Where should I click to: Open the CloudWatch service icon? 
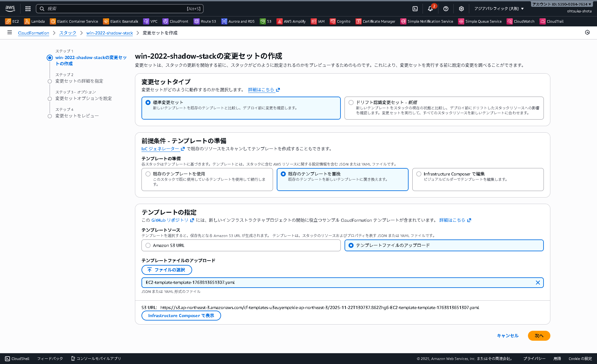pyautogui.click(x=521, y=21)
